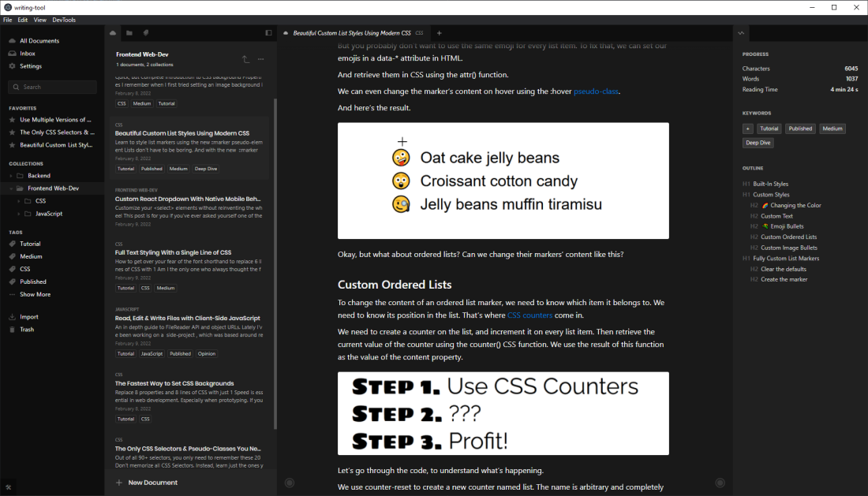The height and width of the screenshot is (496, 868).
Task: Follow the CSS counters link
Action: (x=529, y=315)
